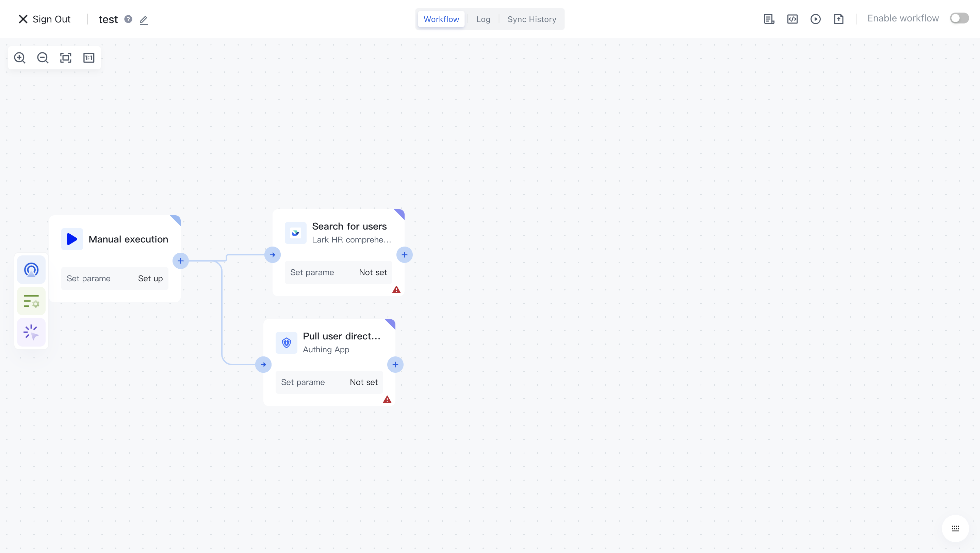Viewport: 980px width, 553px height.
Task: Select the trigger icon in the left sidebar
Action: pos(31,270)
